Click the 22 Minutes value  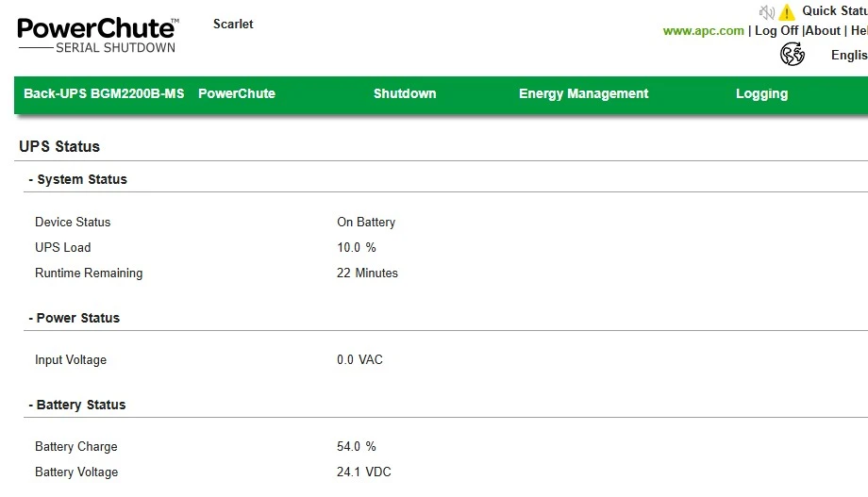tap(367, 273)
